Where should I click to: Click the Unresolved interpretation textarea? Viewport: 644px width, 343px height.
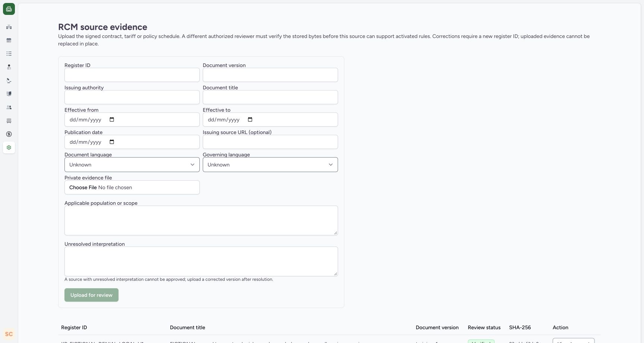click(x=201, y=261)
